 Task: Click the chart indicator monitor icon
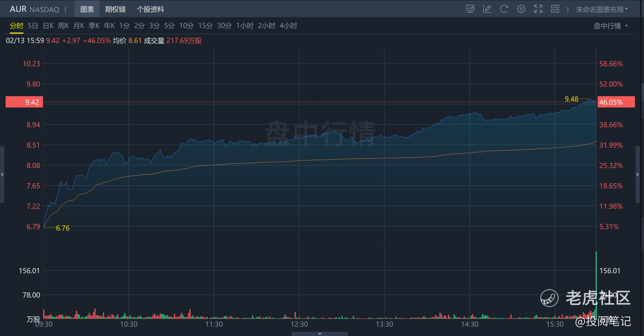pyautogui.click(x=470, y=9)
